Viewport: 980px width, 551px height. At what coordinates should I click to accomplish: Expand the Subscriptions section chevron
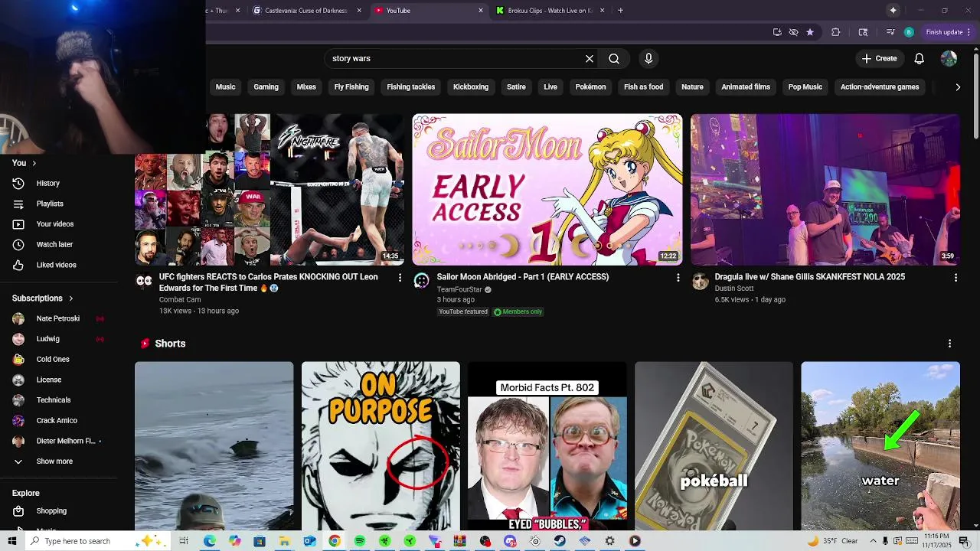(70, 298)
